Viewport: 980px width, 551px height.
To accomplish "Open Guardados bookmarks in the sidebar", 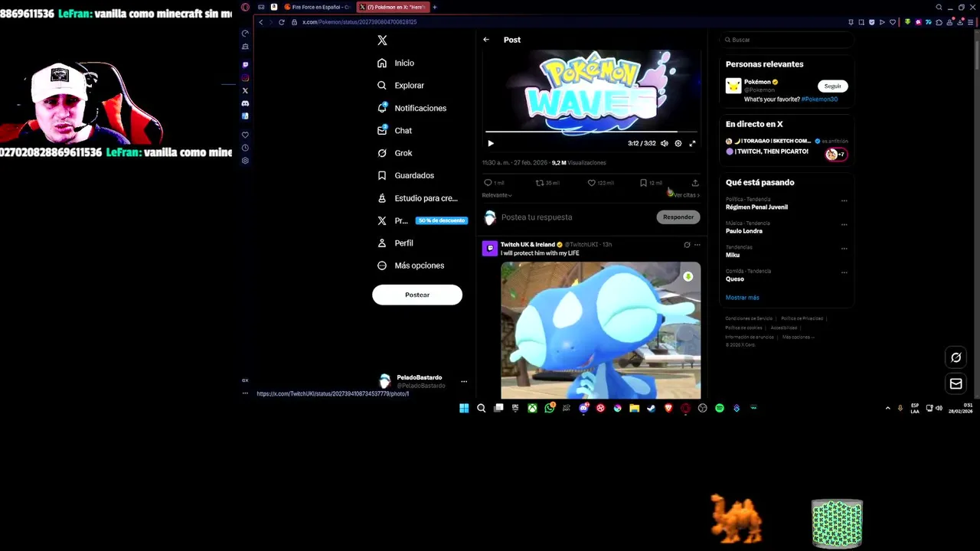I will point(406,175).
